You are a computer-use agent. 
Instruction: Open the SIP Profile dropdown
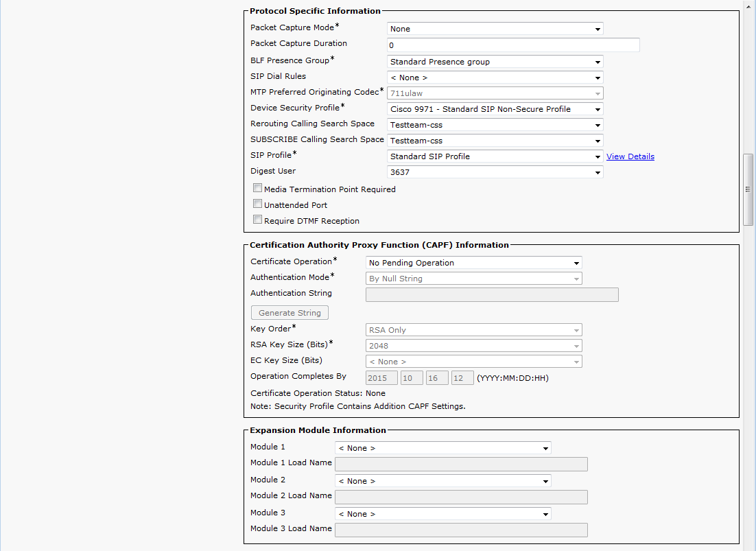pyautogui.click(x=495, y=156)
